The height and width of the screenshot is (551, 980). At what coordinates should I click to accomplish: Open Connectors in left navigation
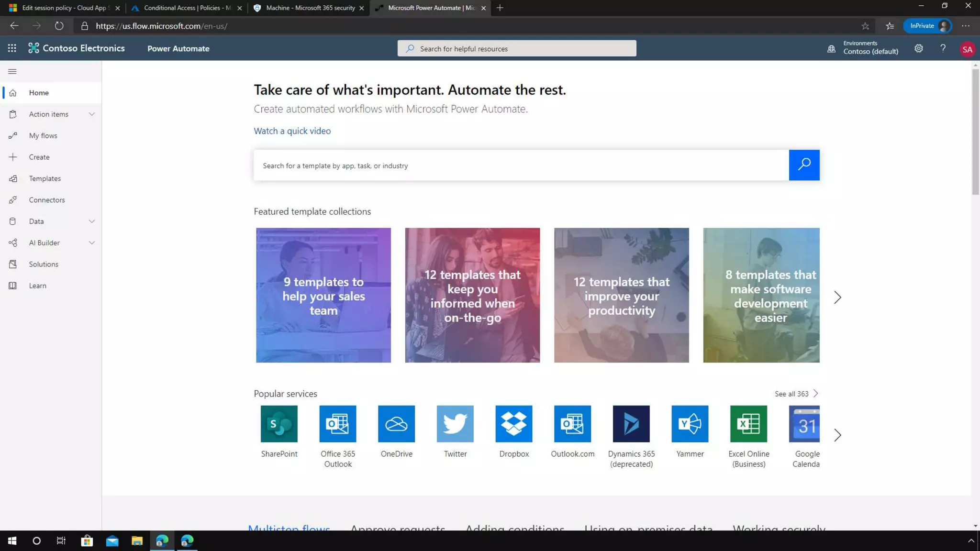pyautogui.click(x=51, y=200)
